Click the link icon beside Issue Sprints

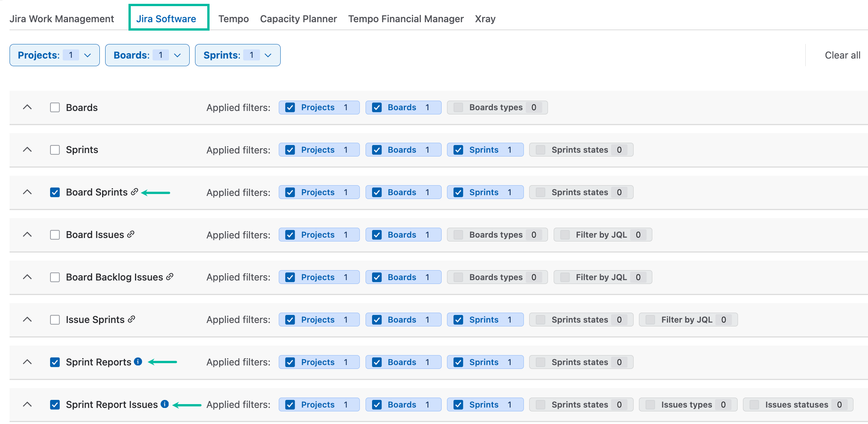click(x=132, y=319)
